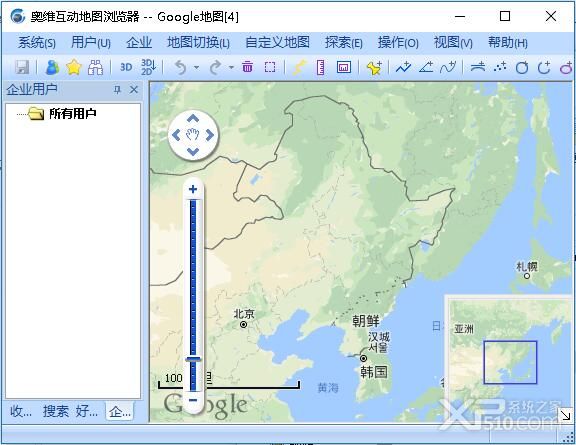Open the user login icon
The width and height of the screenshot is (576, 445).
coord(52,67)
